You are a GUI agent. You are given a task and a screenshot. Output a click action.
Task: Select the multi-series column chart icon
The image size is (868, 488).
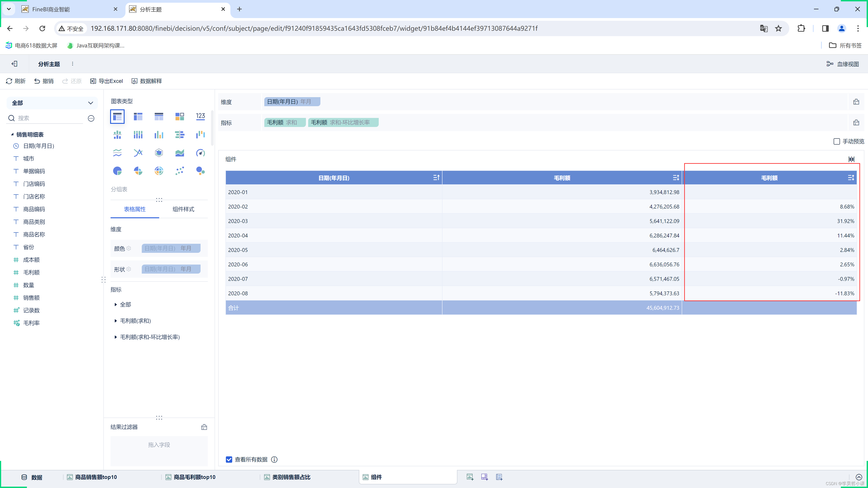159,135
